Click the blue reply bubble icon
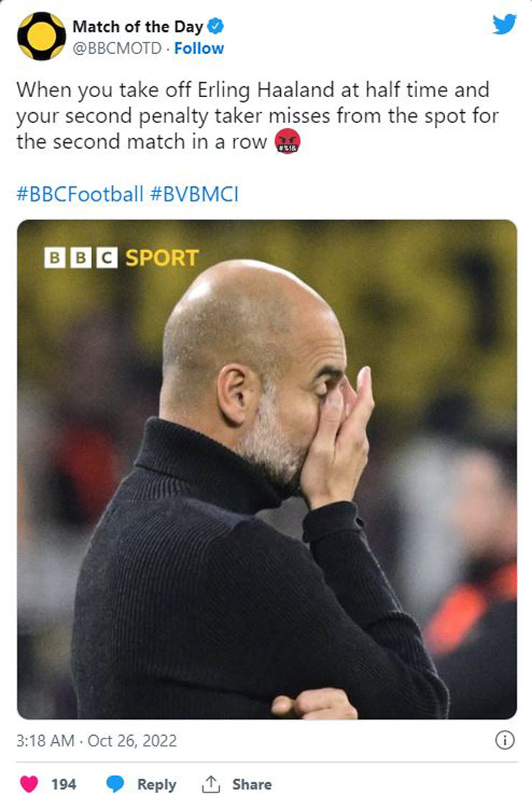532x796 pixels. pyautogui.click(x=116, y=784)
